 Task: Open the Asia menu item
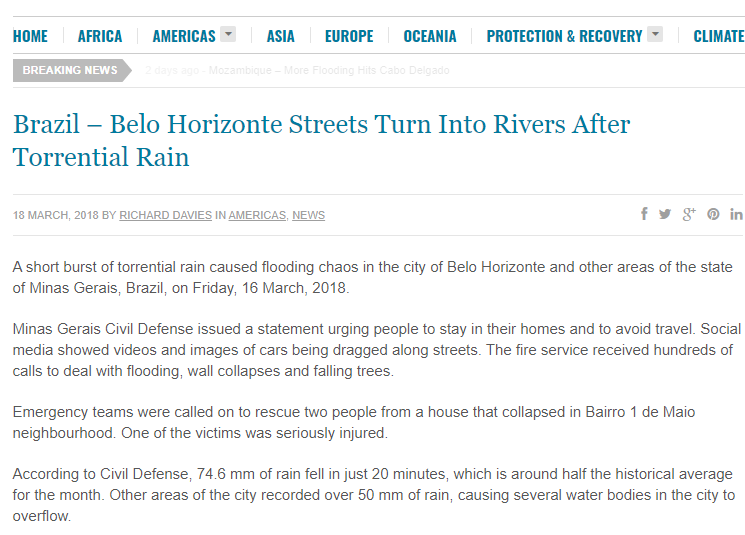[x=280, y=36]
